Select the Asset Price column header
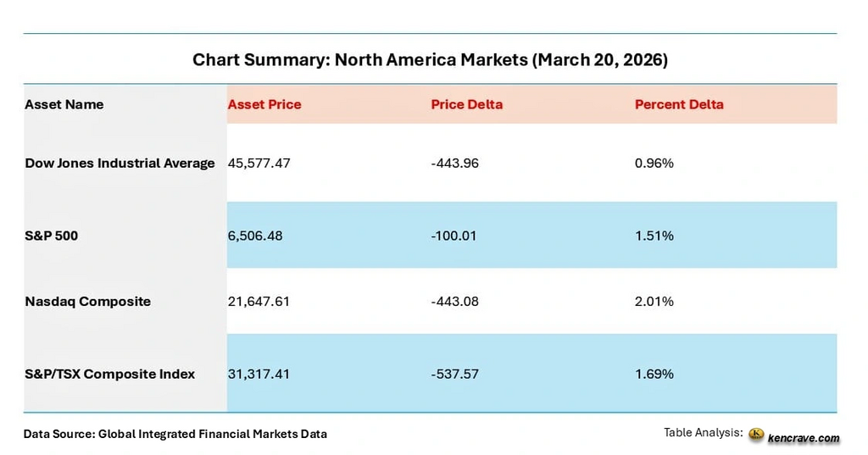868x455 pixels. [x=264, y=104]
